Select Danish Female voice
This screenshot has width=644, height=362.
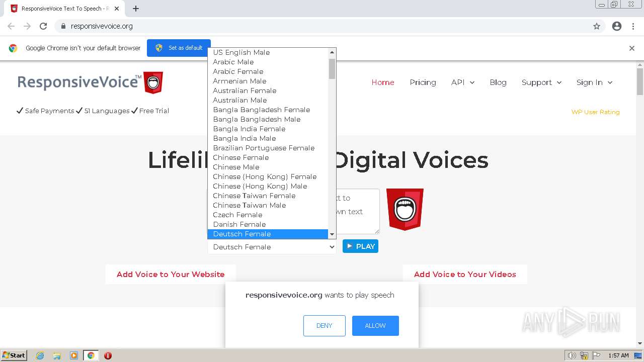point(268,224)
